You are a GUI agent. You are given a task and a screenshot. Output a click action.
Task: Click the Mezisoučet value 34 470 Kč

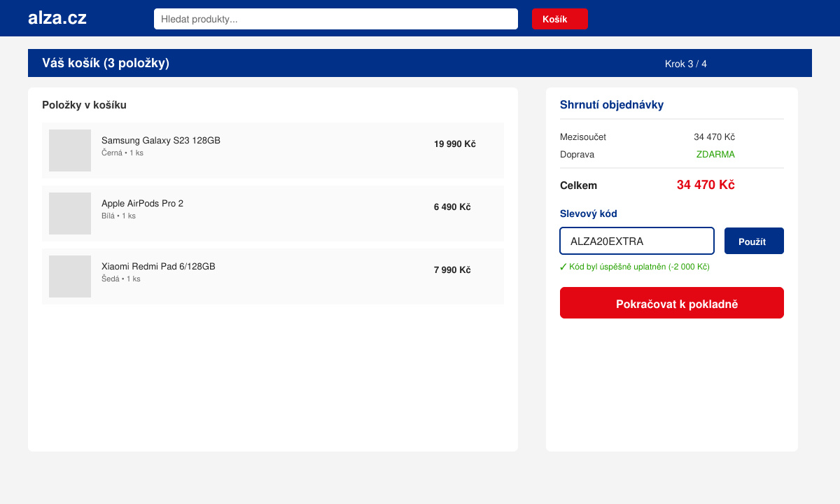[x=714, y=136]
